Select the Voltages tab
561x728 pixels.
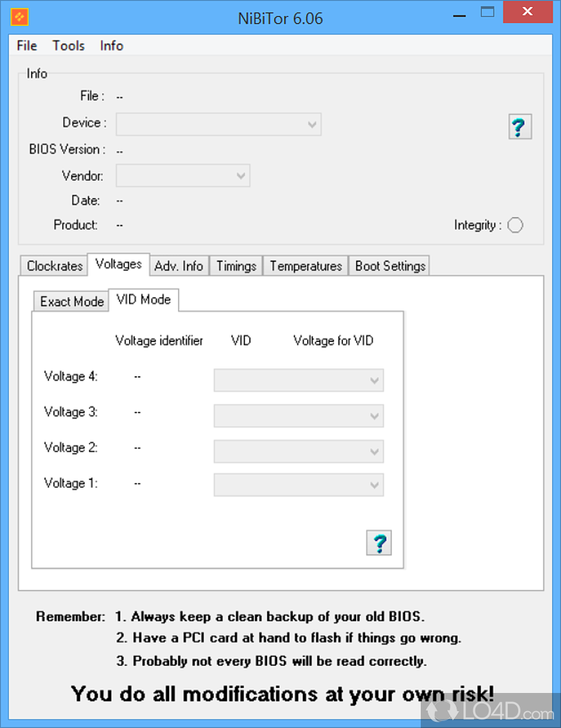coord(119,264)
